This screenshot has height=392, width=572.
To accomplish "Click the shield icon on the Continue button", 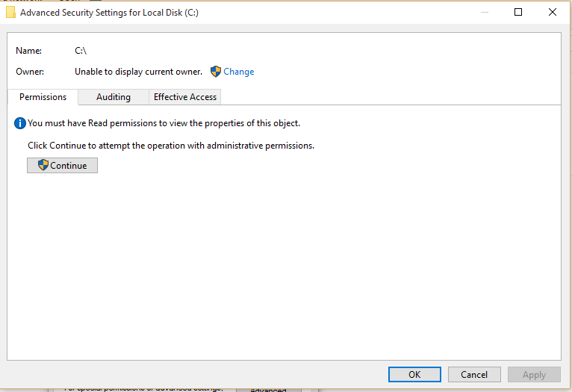I will tap(43, 166).
